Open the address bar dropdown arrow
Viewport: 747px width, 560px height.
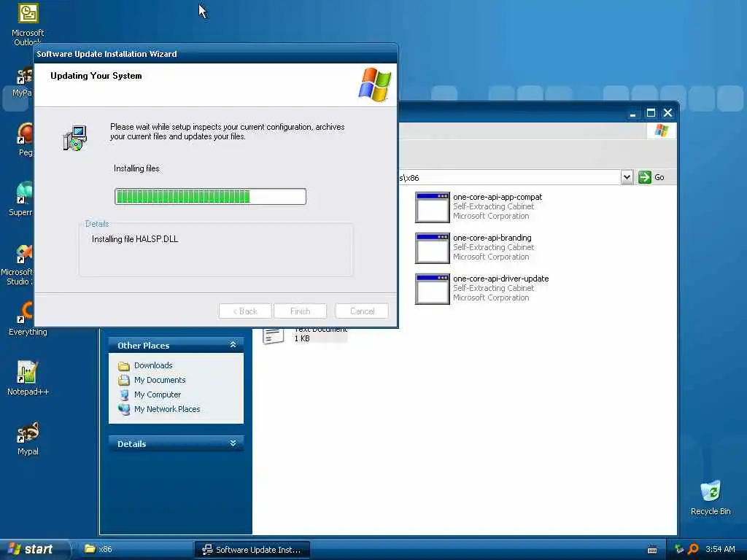pos(627,177)
